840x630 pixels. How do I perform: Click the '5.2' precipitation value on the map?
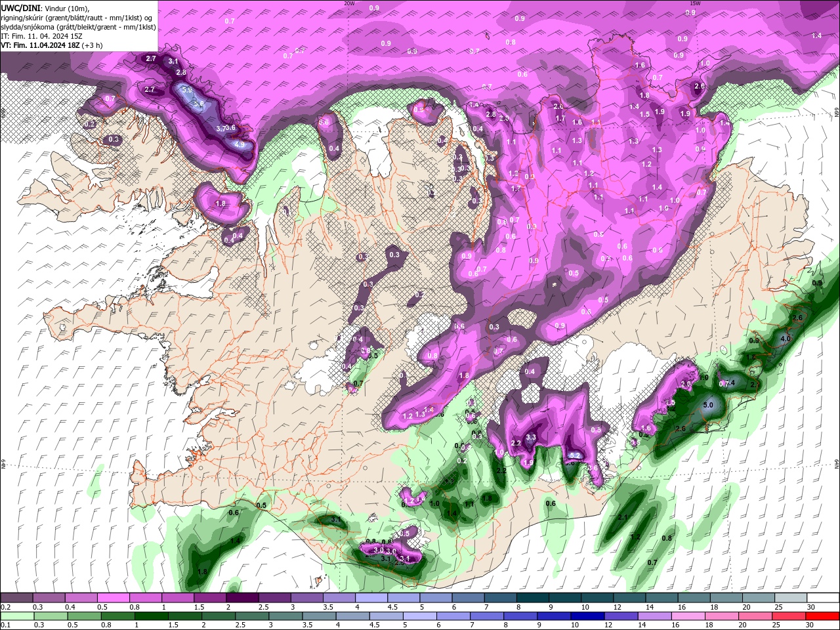[x=574, y=455]
